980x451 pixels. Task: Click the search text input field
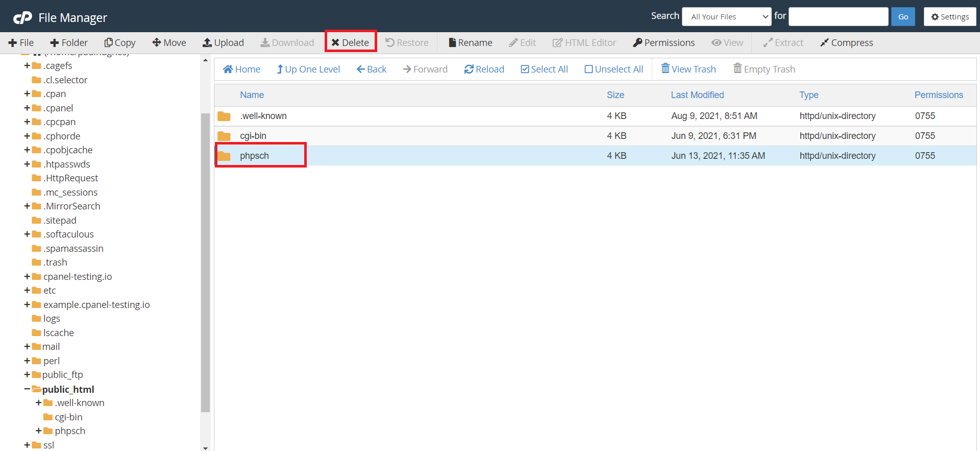(x=838, y=17)
